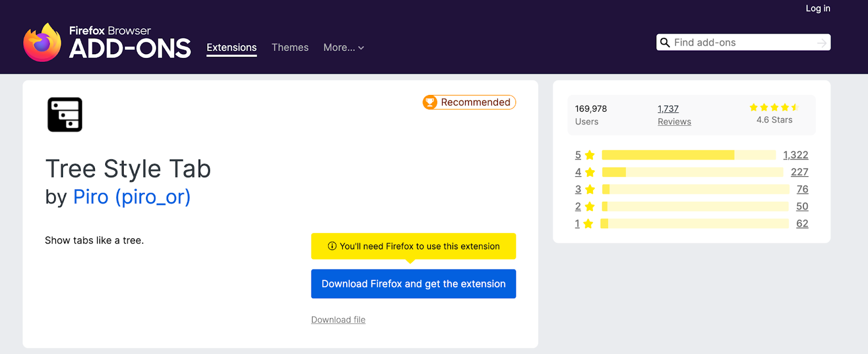Open author Piro (piro_or) profile link
This screenshot has height=354, width=868.
132,197
